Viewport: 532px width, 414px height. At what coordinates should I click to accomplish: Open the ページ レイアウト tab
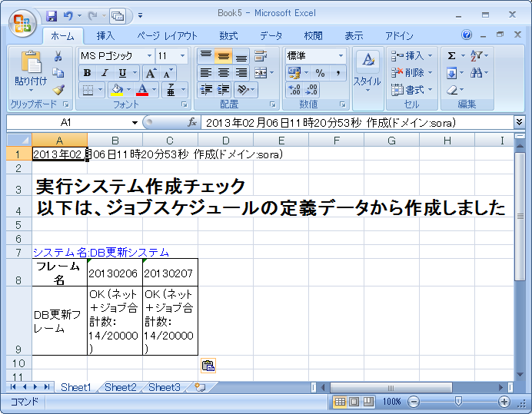[167, 35]
